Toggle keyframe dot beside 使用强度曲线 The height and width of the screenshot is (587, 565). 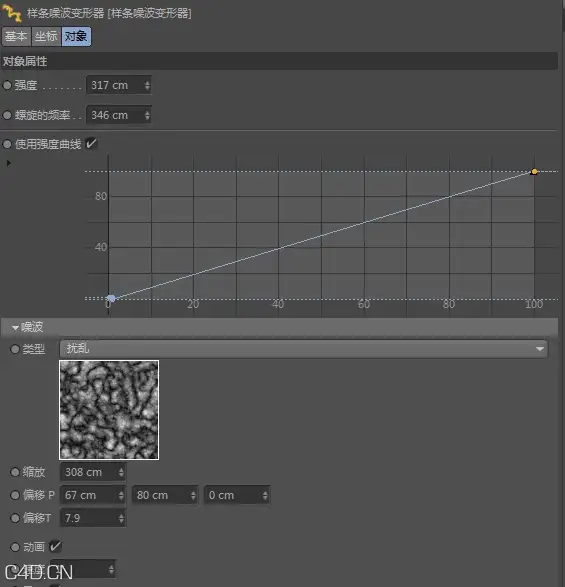pyautogui.click(x=7, y=144)
